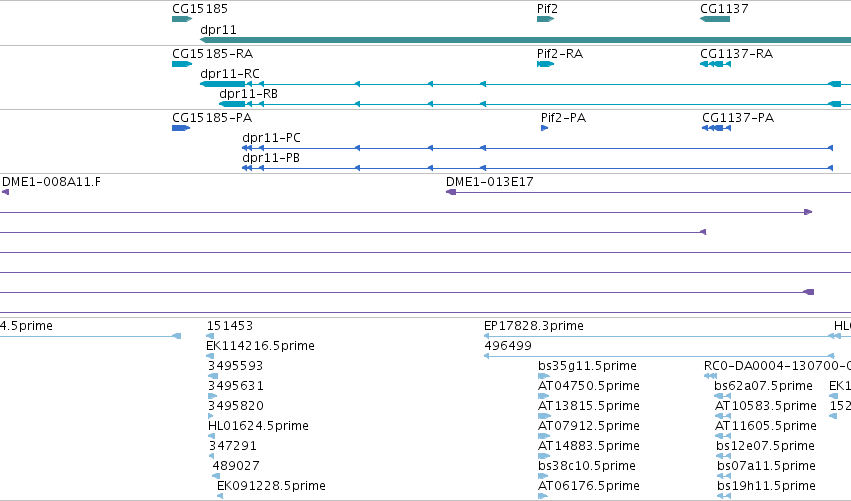Click the 496499 feature label
This screenshot has height=501, width=851.
508,346
